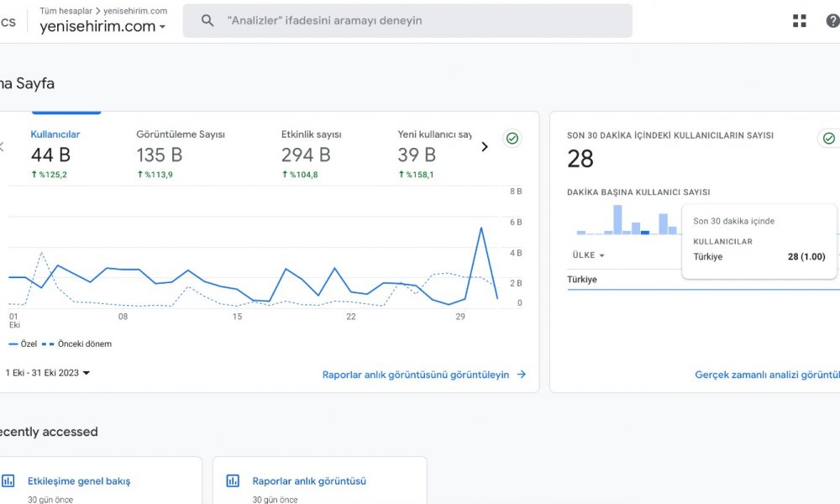Click the green check icon on users card
This screenshot has height=504, width=840.
point(512,139)
